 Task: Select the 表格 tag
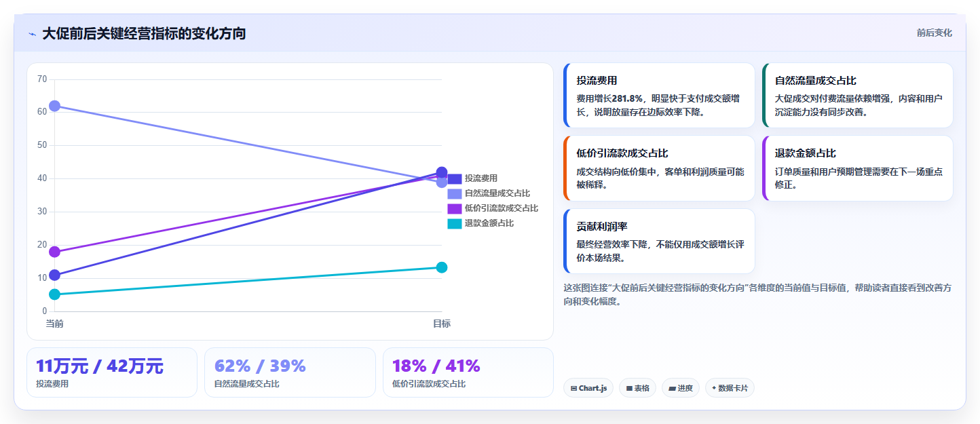(x=637, y=388)
